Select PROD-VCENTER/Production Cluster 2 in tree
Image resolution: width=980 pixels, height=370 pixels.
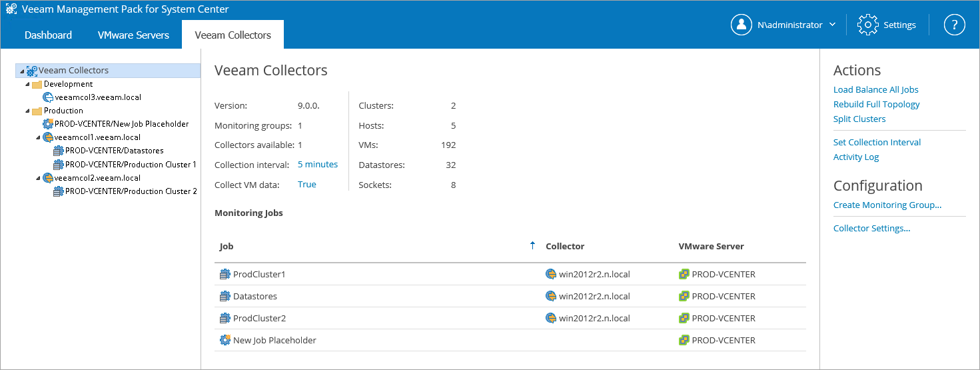131,191
